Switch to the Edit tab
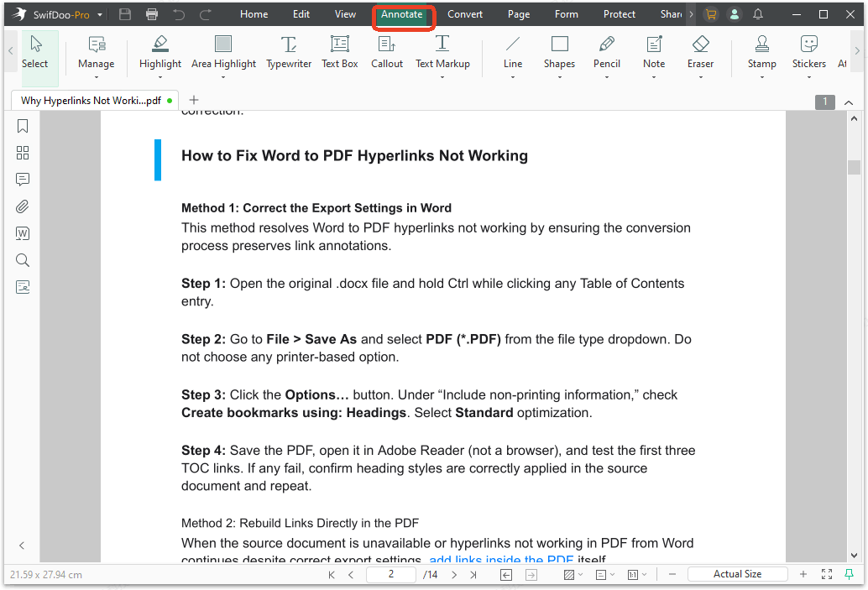The height and width of the screenshot is (590, 868). [x=301, y=14]
